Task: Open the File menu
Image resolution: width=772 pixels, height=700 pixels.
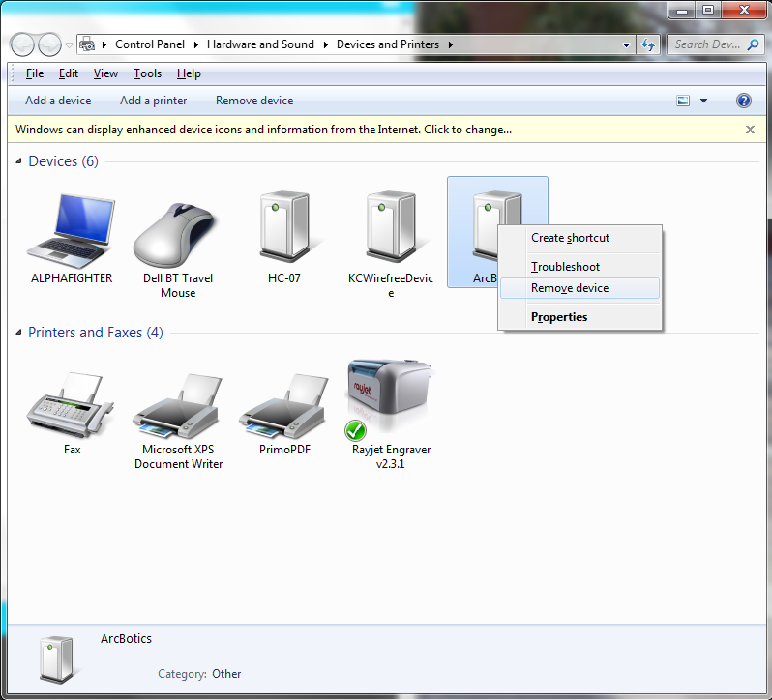Action: tap(35, 73)
